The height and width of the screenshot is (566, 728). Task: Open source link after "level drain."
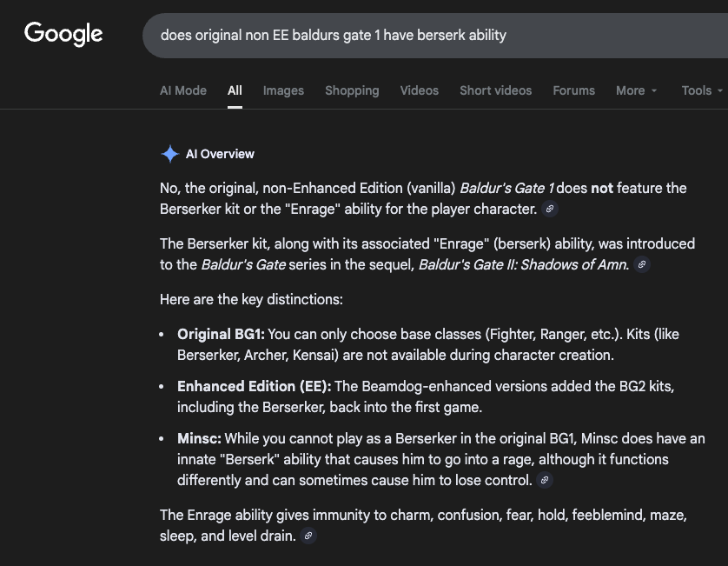308,536
